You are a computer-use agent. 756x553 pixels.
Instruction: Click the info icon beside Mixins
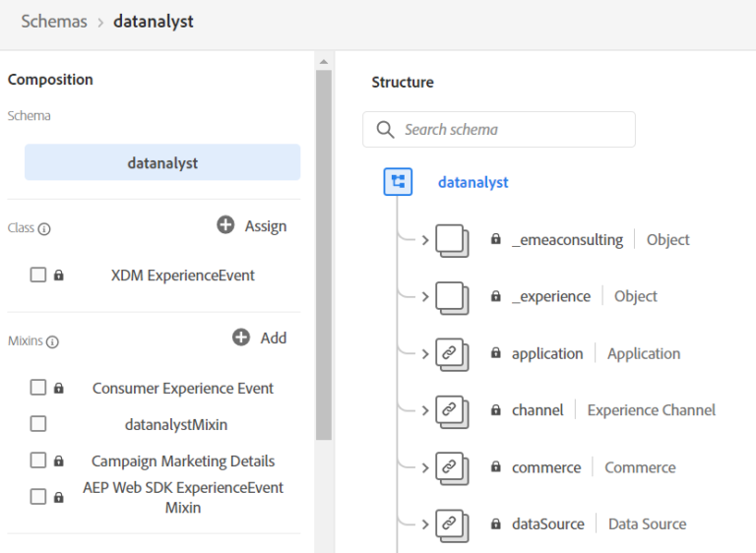pos(52,341)
